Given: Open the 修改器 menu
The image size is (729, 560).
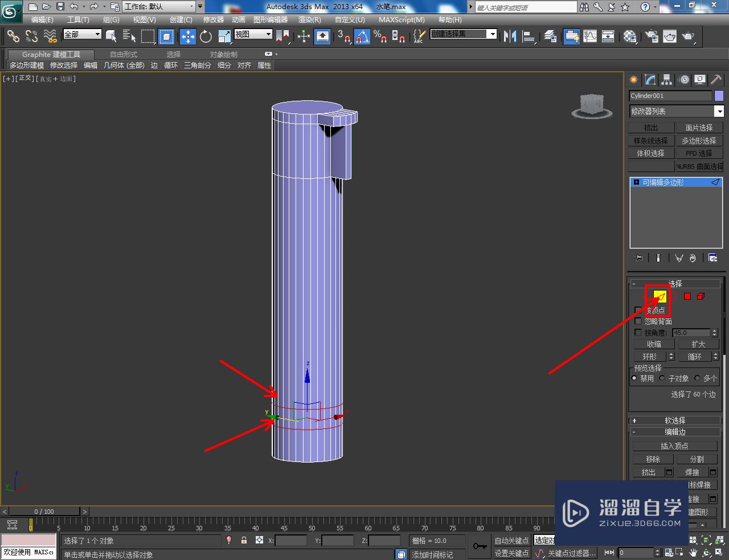Looking at the screenshot, I should (x=214, y=19).
